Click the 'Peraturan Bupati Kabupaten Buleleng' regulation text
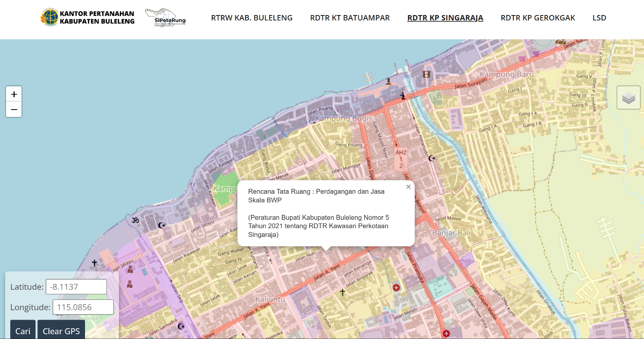Screen dimensions: 644x339 pos(319,226)
